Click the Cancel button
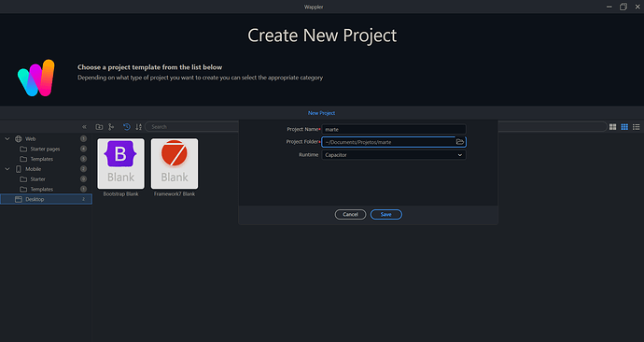This screenshot has height=342, width=644. coord(350,215)
